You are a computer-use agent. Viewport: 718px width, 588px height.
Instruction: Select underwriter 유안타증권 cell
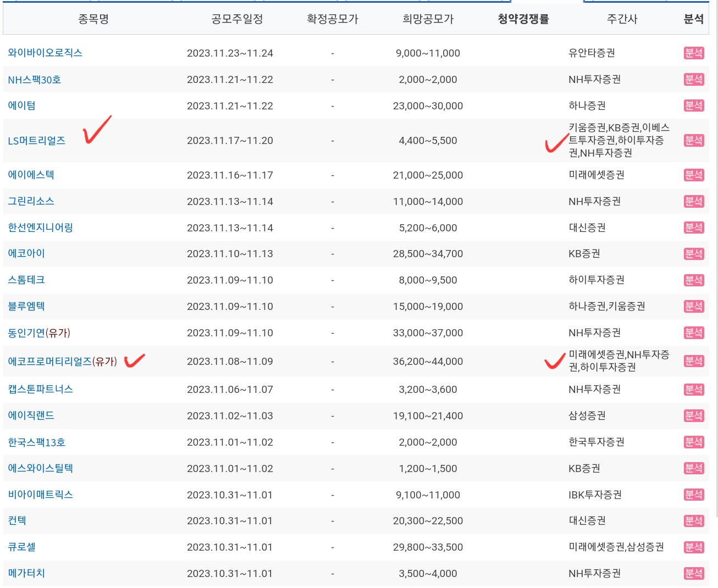coord(592,53)
